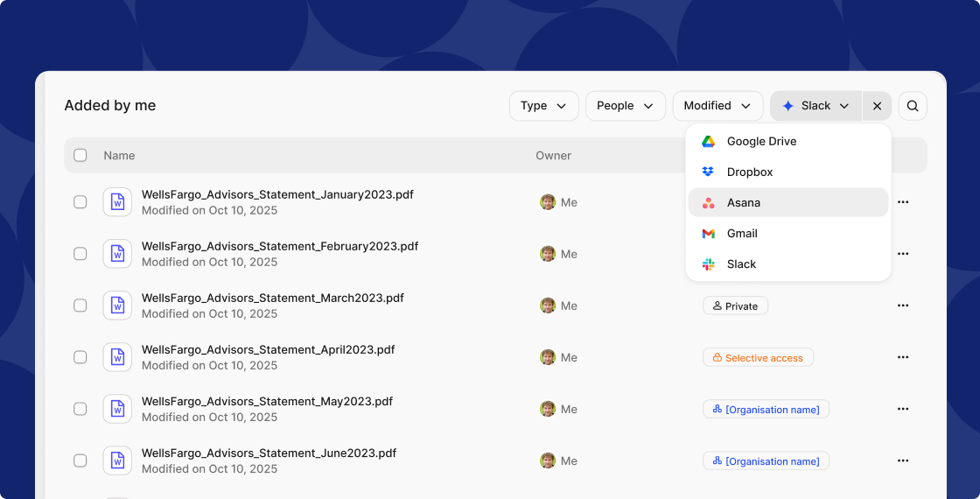Toggle the select all checkbox in header
Viewport: 980px width, 499px height.
coord(80,155)
